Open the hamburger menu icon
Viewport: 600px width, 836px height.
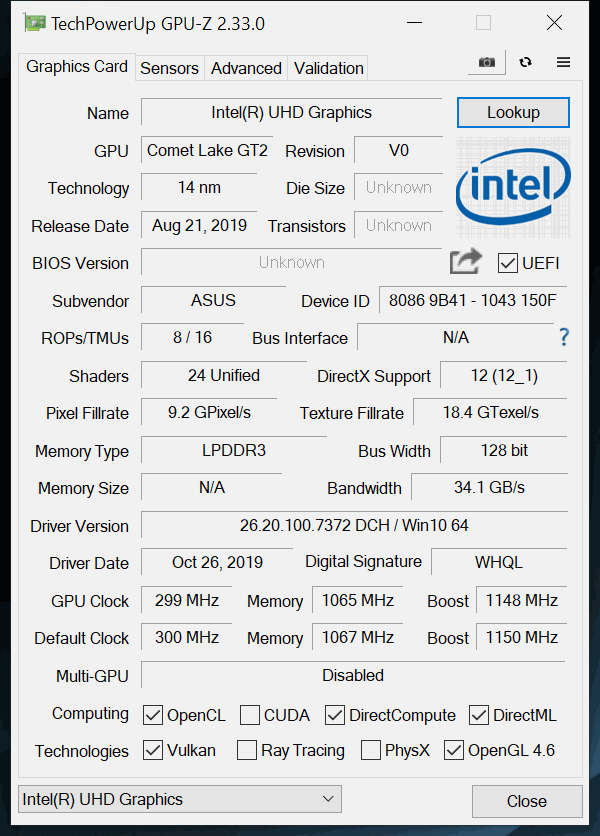pyautogui.click(x=563, y=62)
